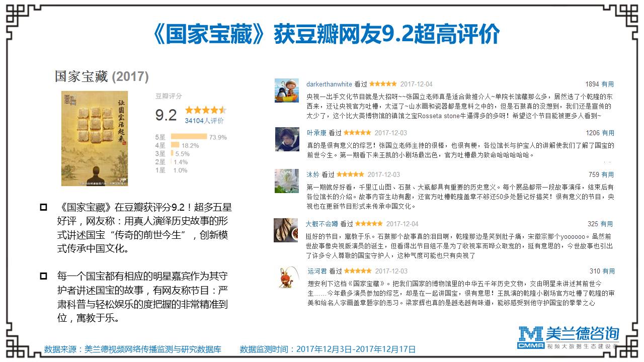Click the 5.5% percentage value
The width and height of the screenshot is (644, 362).
(182, 154)
